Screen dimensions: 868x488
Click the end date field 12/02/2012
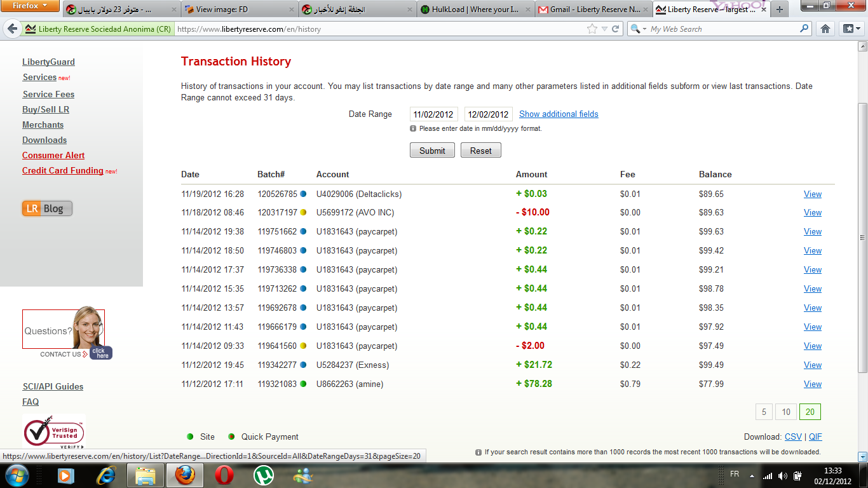488,114
